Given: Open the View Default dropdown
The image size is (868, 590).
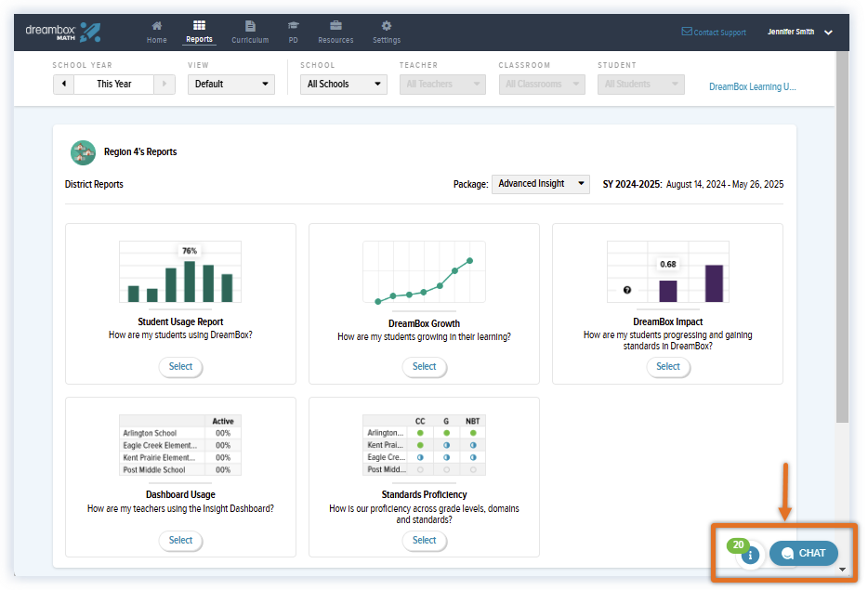Looking at the screenshot, I should click(x=231, y=85).
